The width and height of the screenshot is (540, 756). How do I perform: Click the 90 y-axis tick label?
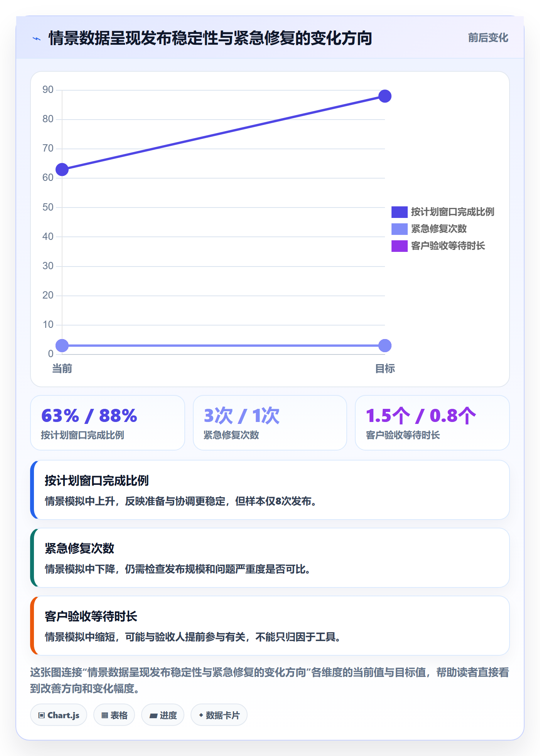pyautogui.click(x=48, y=90)
